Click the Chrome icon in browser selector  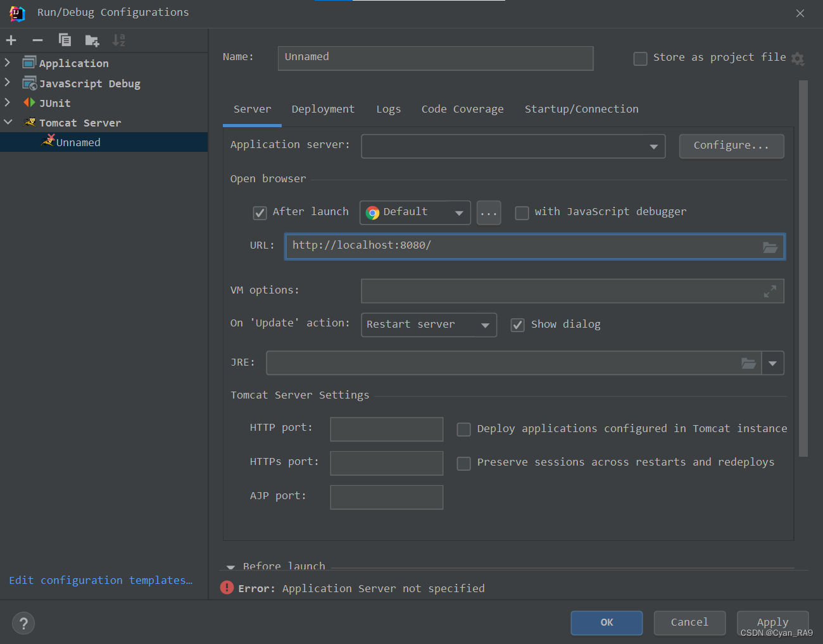coord(373,213)
